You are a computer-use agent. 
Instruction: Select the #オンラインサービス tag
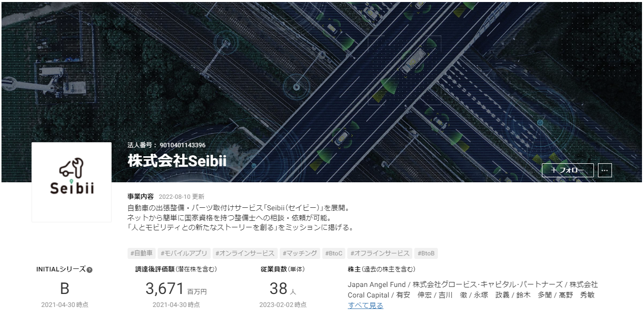pos(245,253)
